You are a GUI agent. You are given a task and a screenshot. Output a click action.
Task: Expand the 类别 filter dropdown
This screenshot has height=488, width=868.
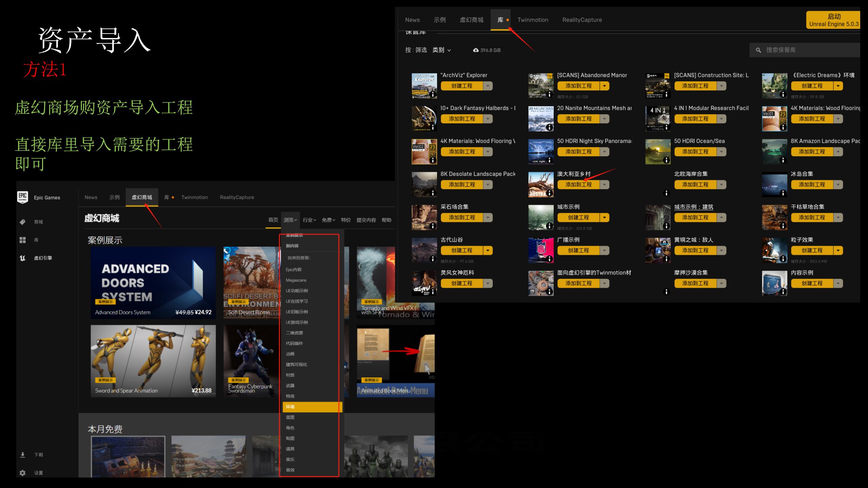click(442, 50)
